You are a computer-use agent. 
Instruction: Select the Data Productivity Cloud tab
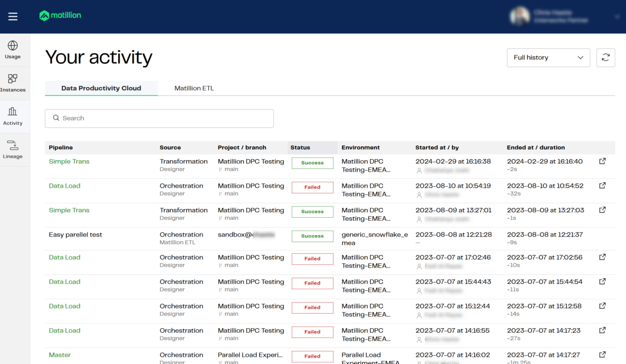coord(101,88)
